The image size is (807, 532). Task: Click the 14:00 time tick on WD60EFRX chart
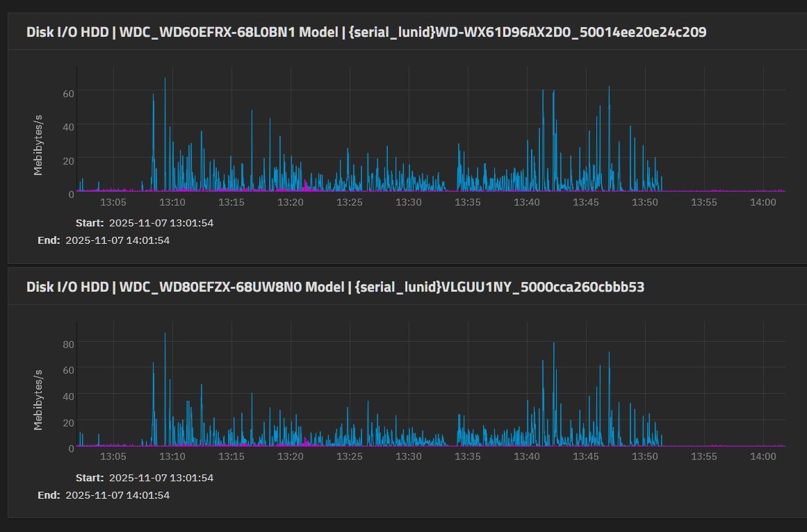click(x=763, y=202)
